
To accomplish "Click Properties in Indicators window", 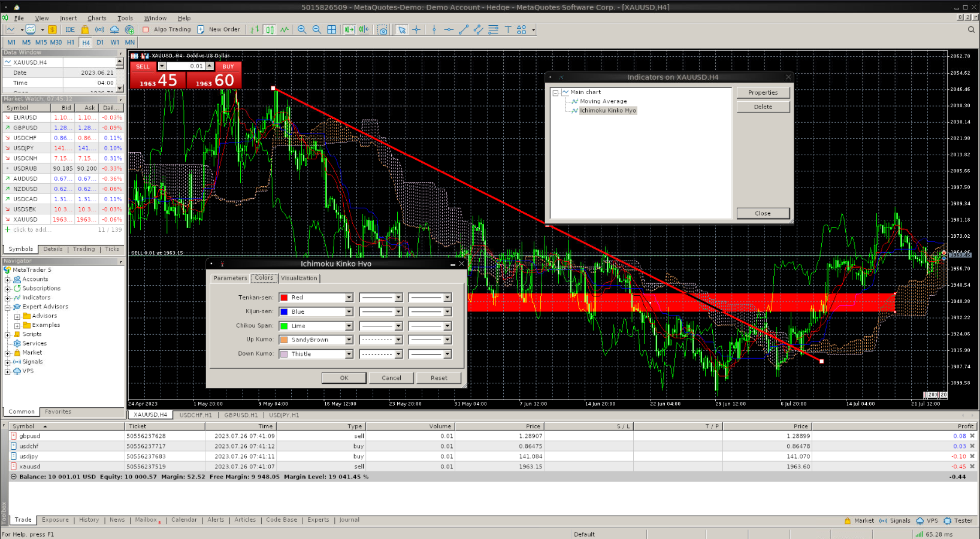I will [x=763, y=93].
